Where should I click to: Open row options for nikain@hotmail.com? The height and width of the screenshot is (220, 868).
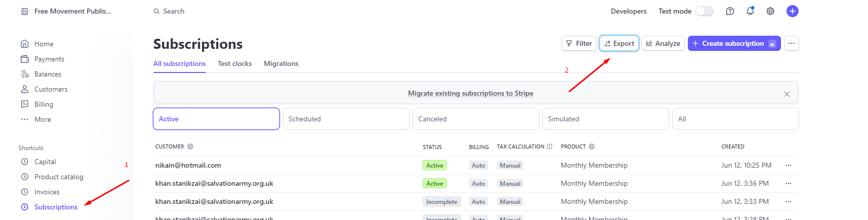788,165
